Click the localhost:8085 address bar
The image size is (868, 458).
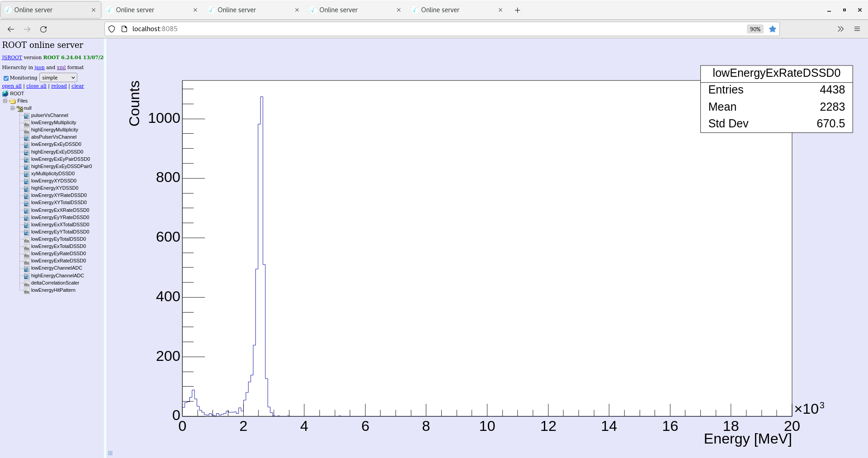[407, 29]
